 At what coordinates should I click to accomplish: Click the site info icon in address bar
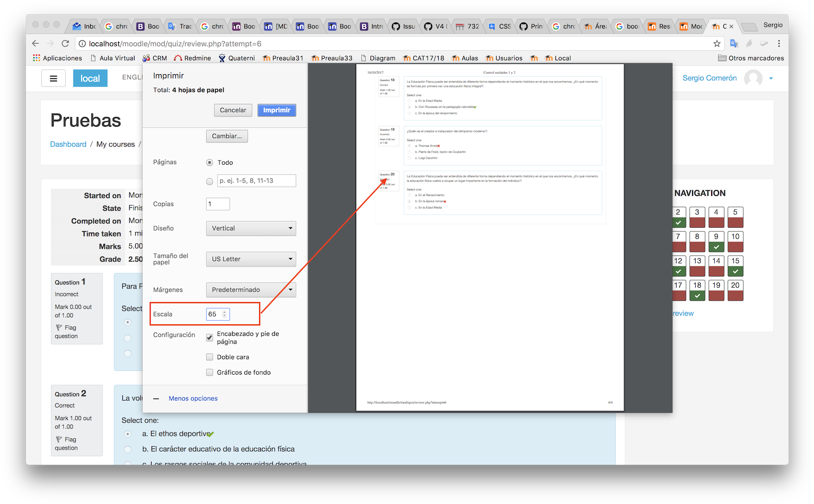coord(82,43)
